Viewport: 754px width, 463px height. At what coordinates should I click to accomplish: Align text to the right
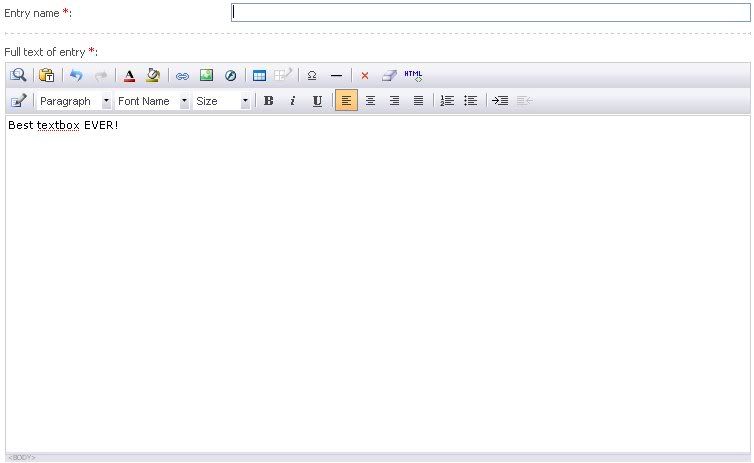[394, 100]
